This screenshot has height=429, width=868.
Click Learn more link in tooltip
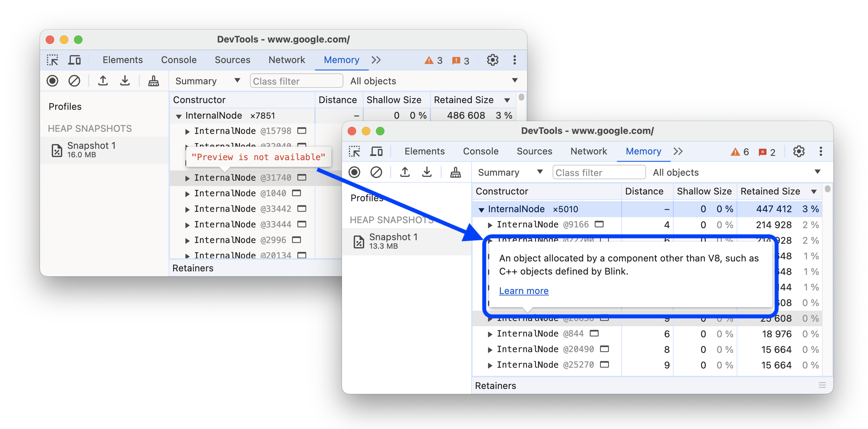523,290
